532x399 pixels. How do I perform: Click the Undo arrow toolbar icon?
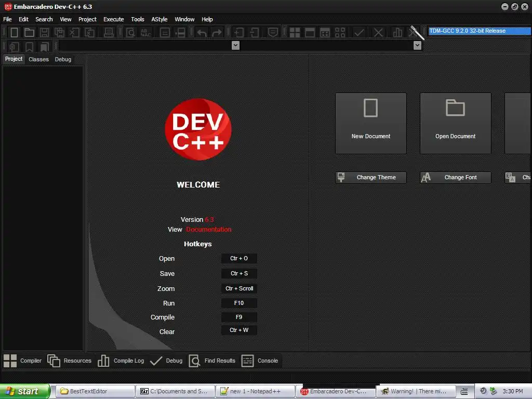[202, 33]
